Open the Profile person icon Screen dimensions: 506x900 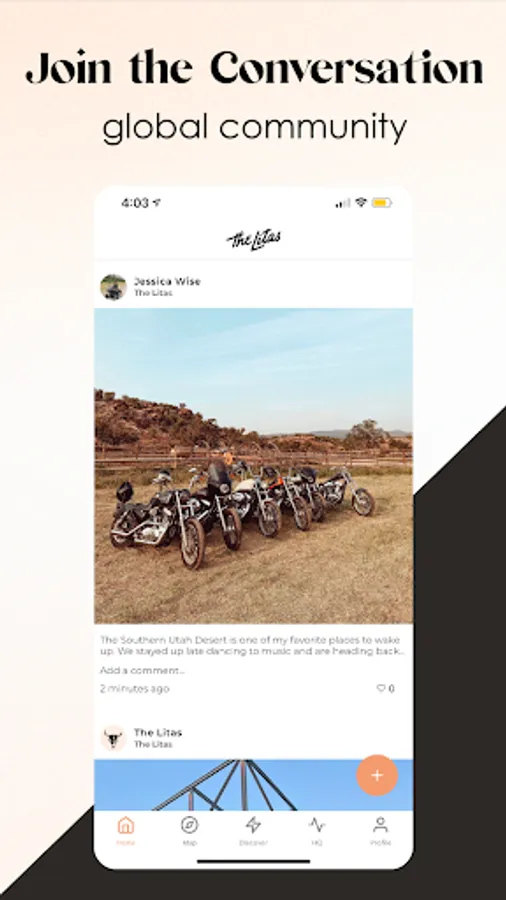380,825
